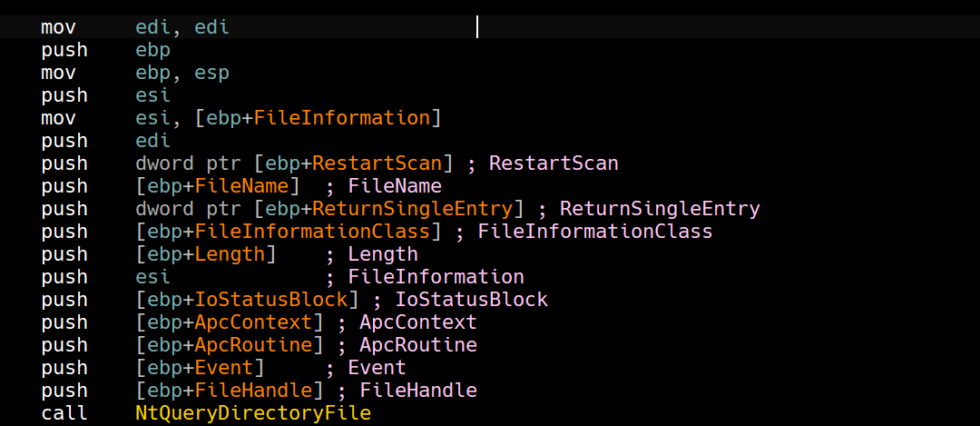
Task: Click the Length comment text
Action: [x=383, y=254]
